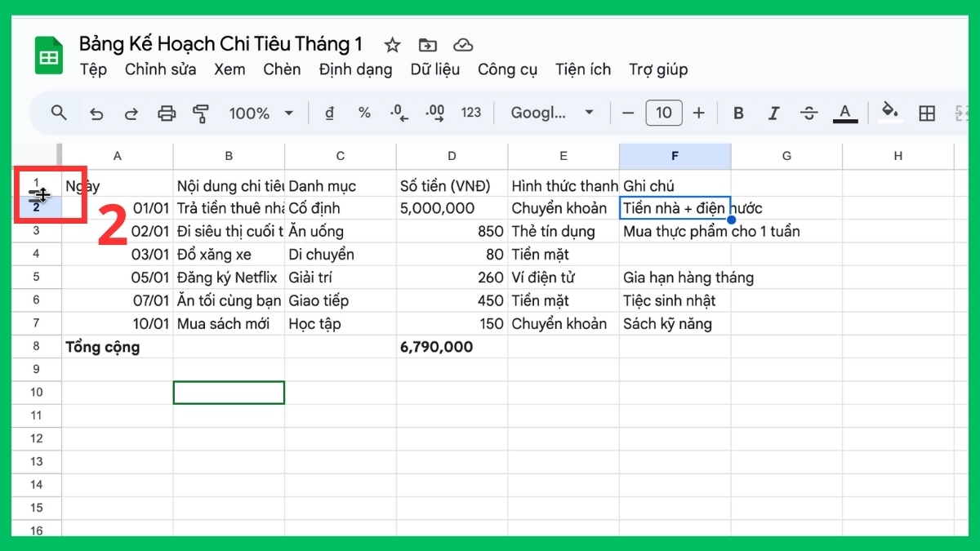Open the Chèn menu
This screenshot has width=980, height=551.
tap(282, 69)
